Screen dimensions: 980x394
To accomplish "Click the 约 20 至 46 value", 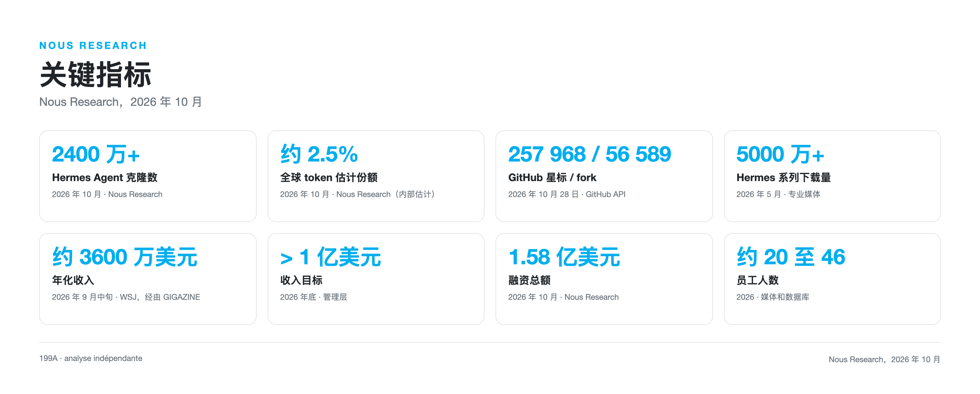I will click(x=790, y=257).
